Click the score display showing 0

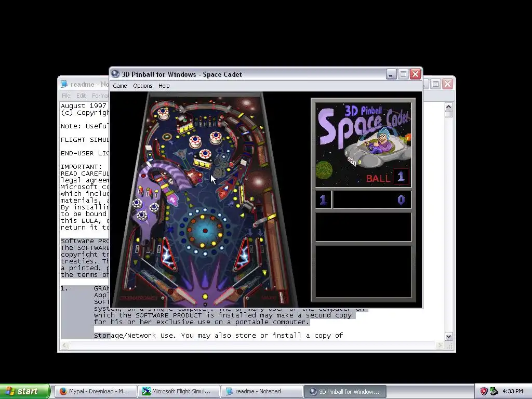pyautogui.click(x=372, y=199)
